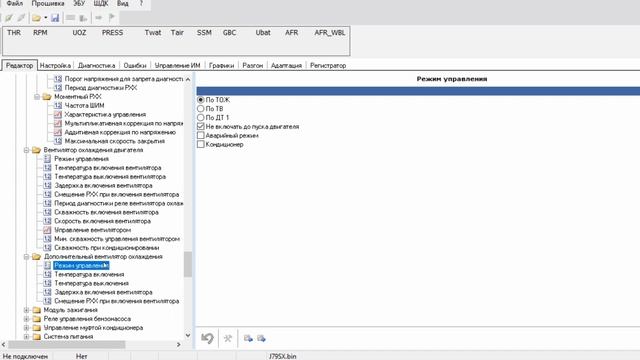Expand the Модуль зажигания node

[26, 310]
